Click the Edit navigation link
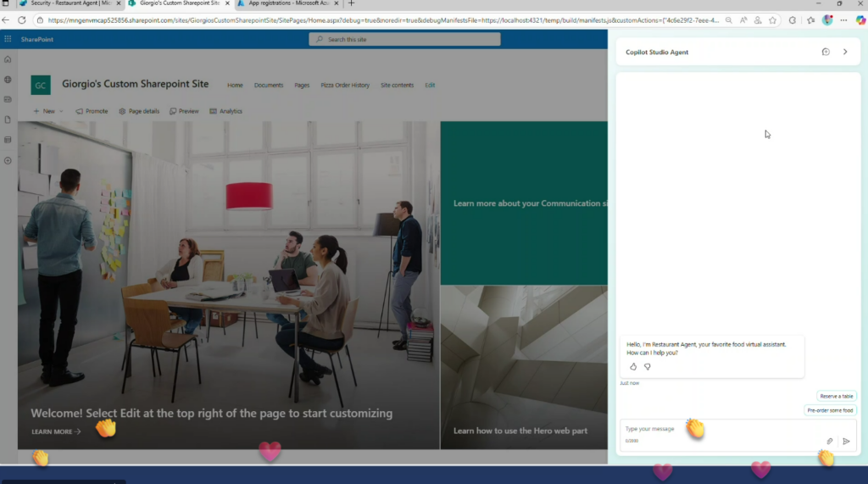 430,86
